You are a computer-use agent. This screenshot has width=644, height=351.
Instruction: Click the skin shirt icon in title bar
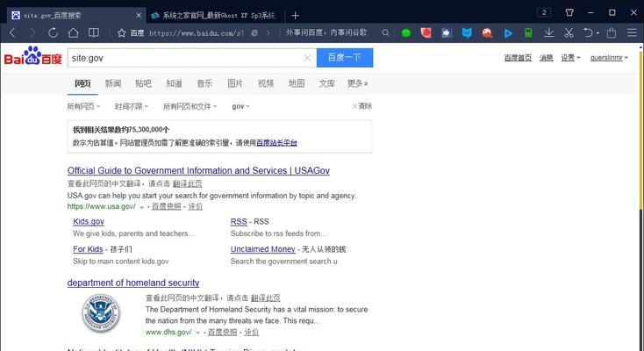click(569, 12)
